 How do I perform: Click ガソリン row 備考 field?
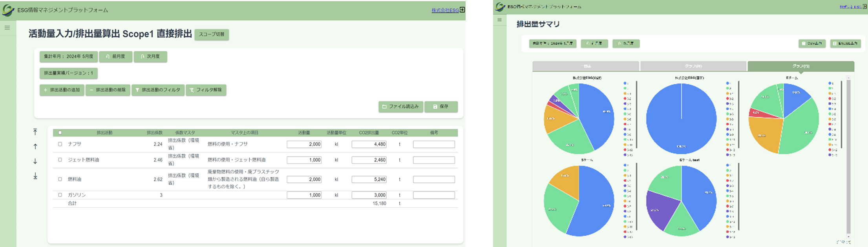coord(434,195)
